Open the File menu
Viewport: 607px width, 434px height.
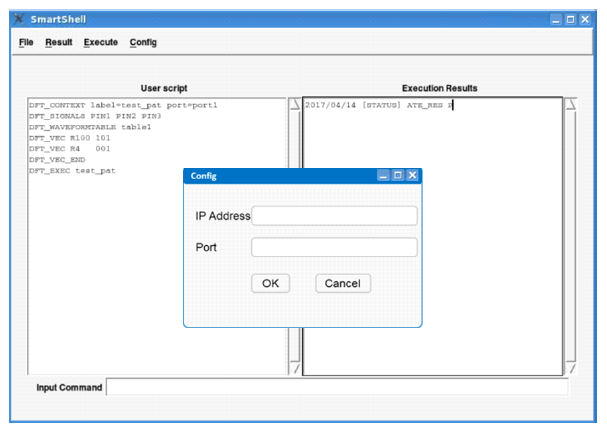tap(25, 42)
